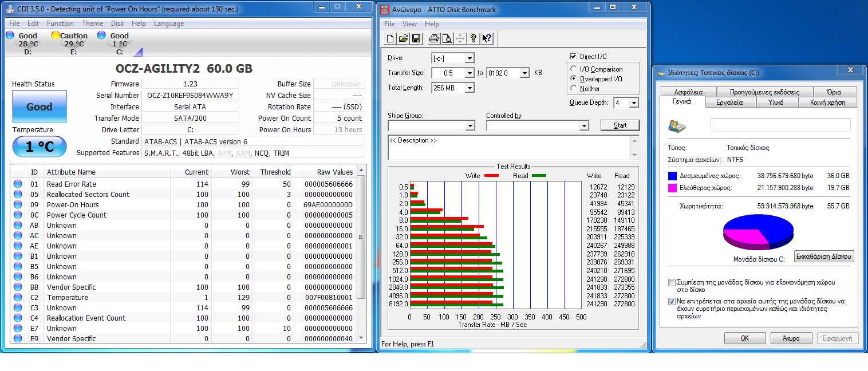Select the Neither radio button
This screenshot has width=868, height=371.
(574, 89)
